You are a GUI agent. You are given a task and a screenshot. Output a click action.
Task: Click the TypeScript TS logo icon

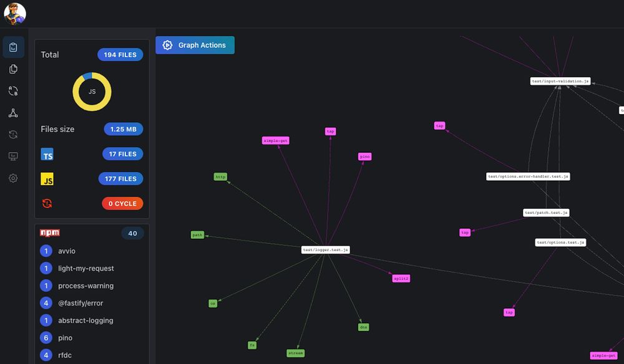coord(47,154)
